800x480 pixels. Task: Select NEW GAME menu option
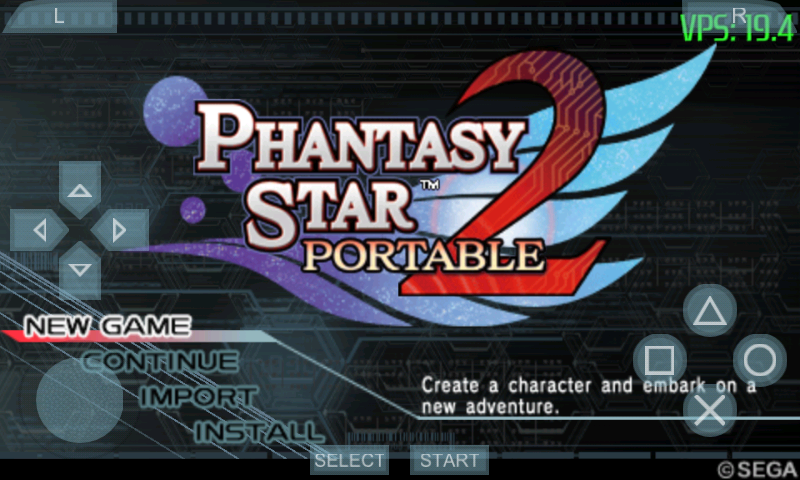click(x=108, y=326)
